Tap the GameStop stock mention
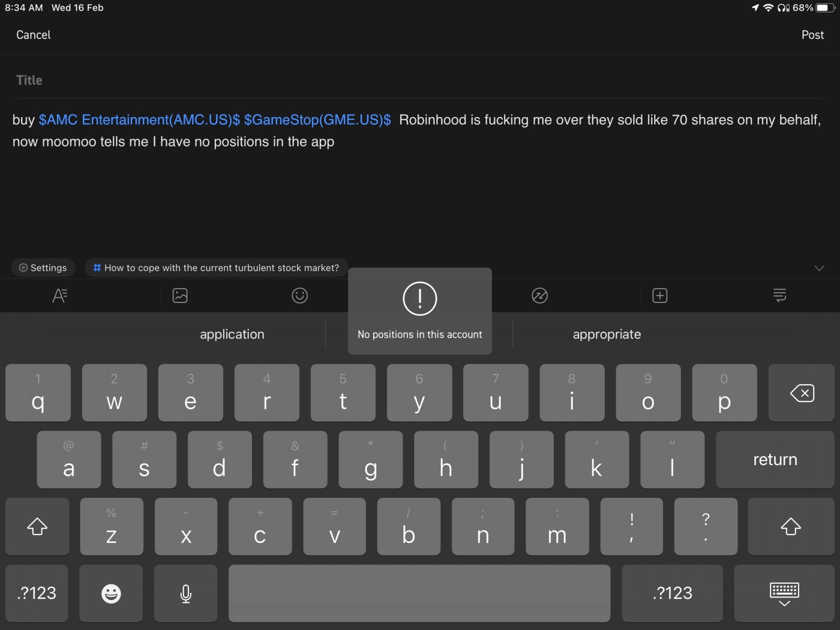This screenshot has height=630, width=840. [318, 120]
